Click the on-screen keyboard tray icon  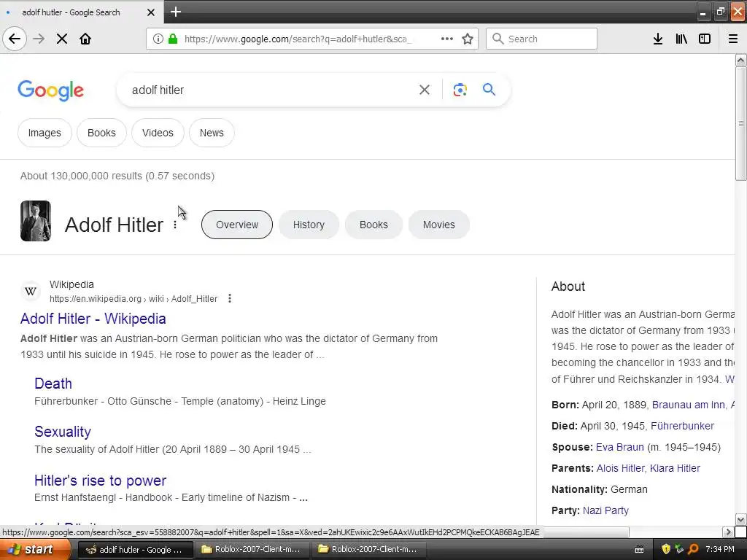pyautogui.click(x=639, y=550)
